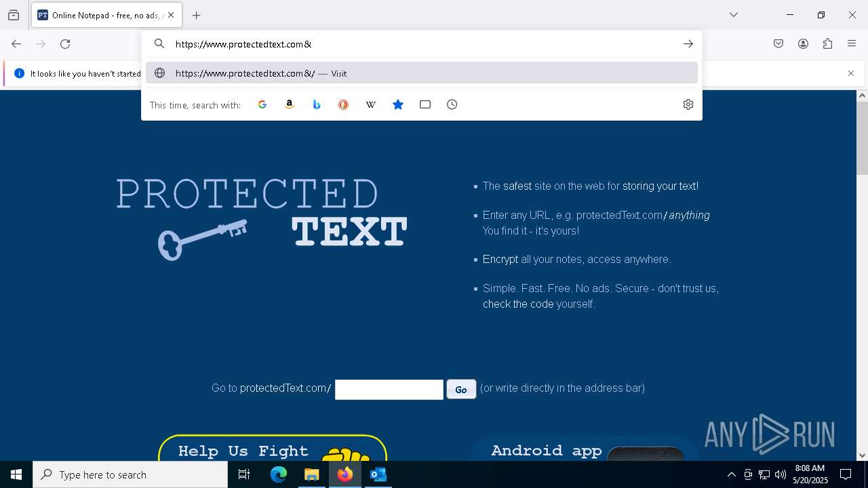This screenshot has height=488, width=868.
Task: Search open tabs icon
Action: (x=425, y=104)
